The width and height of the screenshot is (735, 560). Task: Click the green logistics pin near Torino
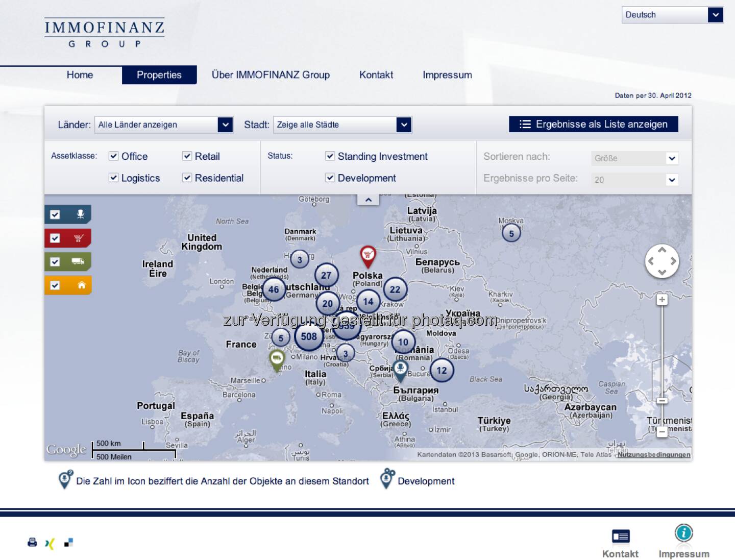tap(277, 360)
